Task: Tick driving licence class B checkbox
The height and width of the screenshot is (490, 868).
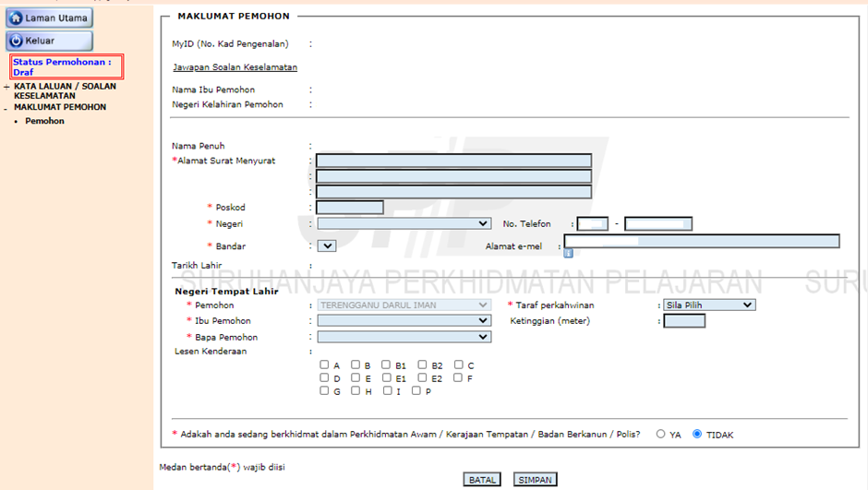Action: (x=356, y=365)
